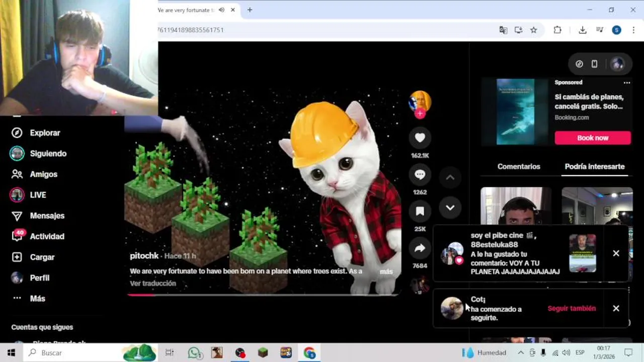Click 'Seguir también' to follow back
Viewport: 644px width, 362px height.
[572, 308]
